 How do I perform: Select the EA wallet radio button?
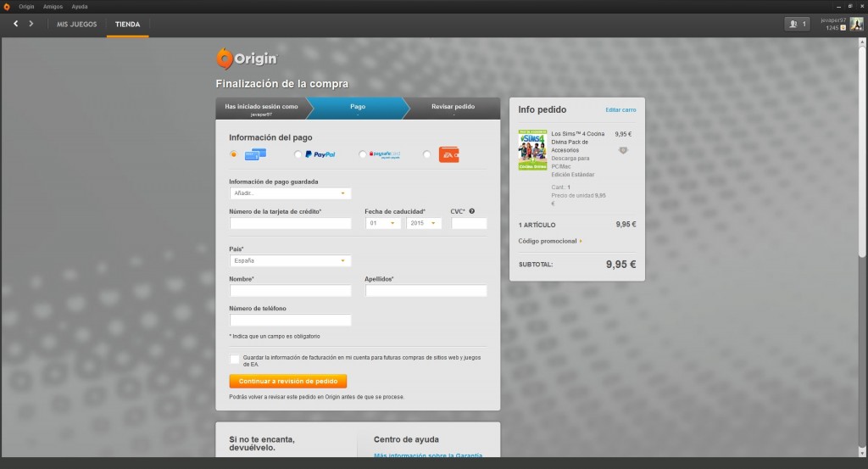[426, 154]
